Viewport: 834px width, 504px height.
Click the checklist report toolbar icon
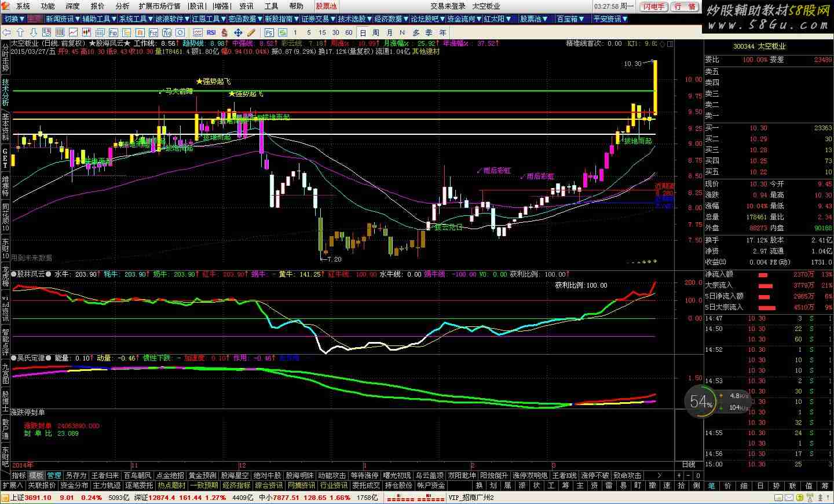pyautogui.click(x=46, y=32)
